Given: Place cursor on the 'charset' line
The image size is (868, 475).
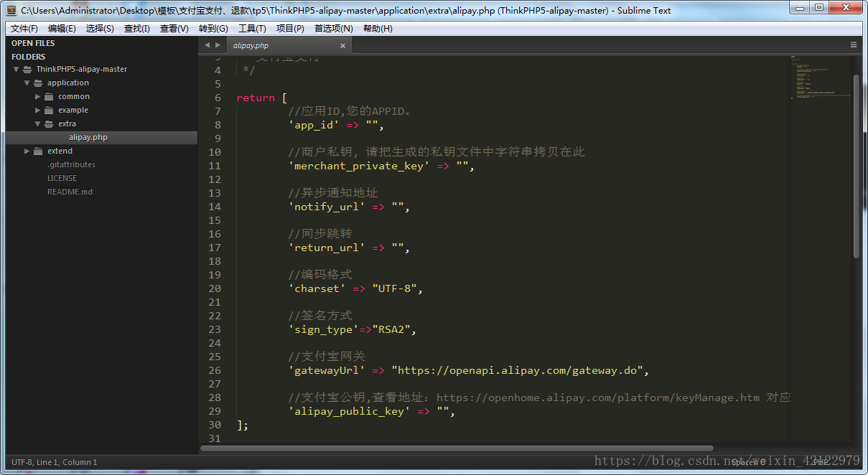Looking at the screenshot, I should [x=356, y=288].
